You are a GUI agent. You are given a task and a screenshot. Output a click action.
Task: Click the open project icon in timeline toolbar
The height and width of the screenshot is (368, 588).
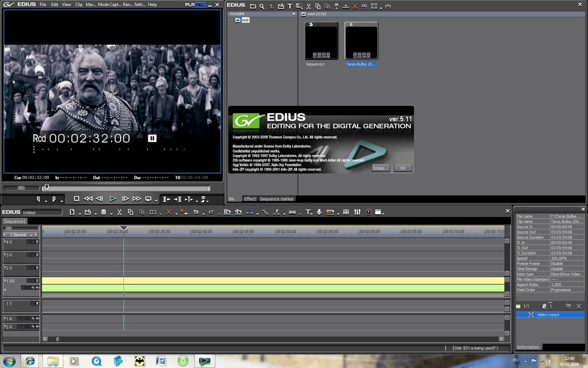click(88, 212)
